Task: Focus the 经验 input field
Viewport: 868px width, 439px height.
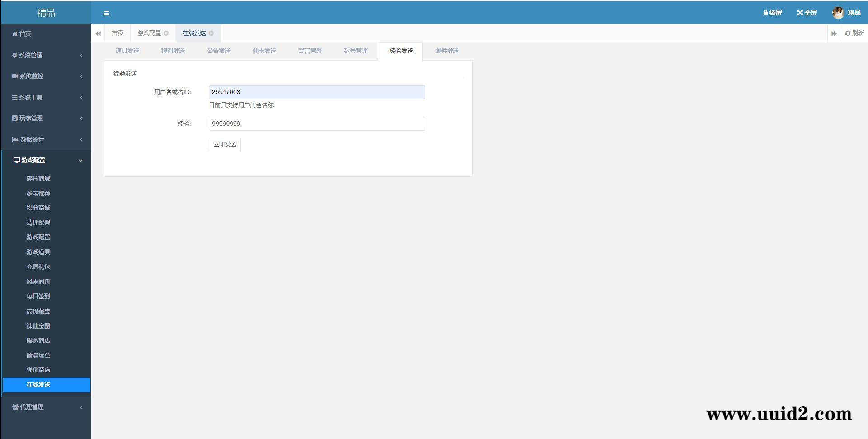Action: click(x=316, y=124)
